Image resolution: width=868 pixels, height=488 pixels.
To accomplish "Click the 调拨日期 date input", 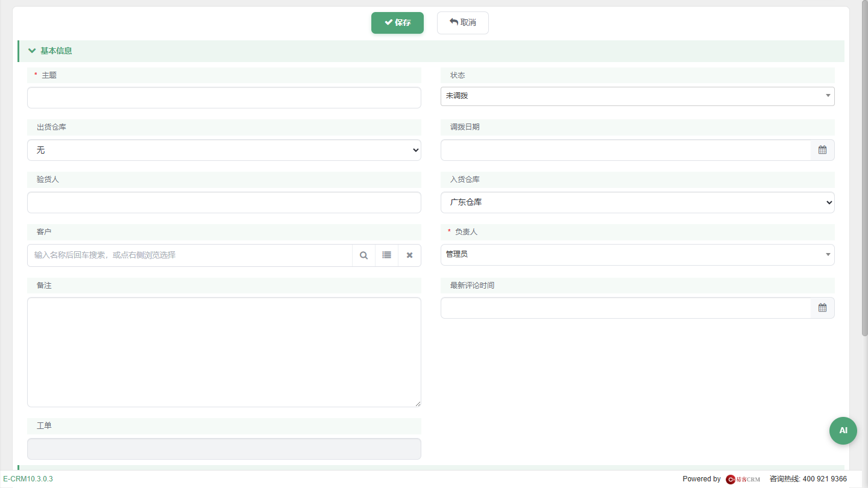I will click(626, 150).
